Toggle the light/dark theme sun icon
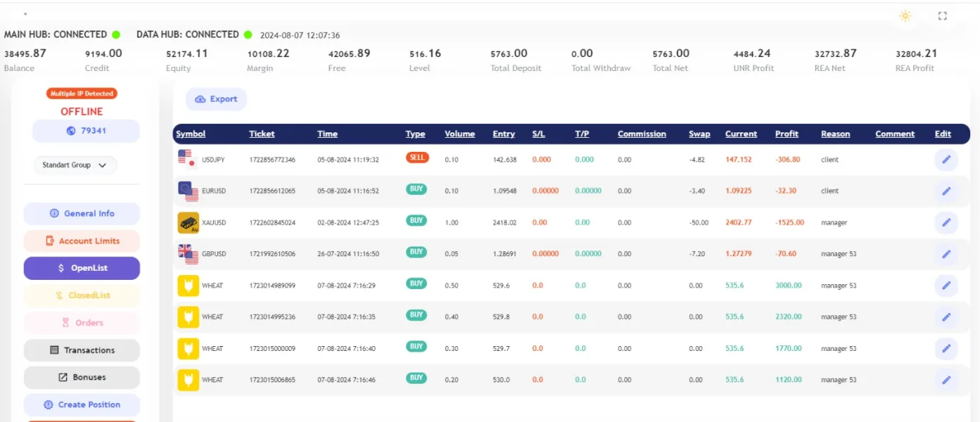 click(905, 16)
